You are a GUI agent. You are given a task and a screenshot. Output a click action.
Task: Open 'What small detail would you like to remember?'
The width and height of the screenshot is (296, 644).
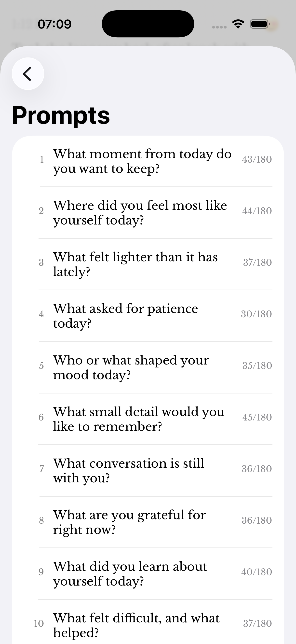click(148, 419)
